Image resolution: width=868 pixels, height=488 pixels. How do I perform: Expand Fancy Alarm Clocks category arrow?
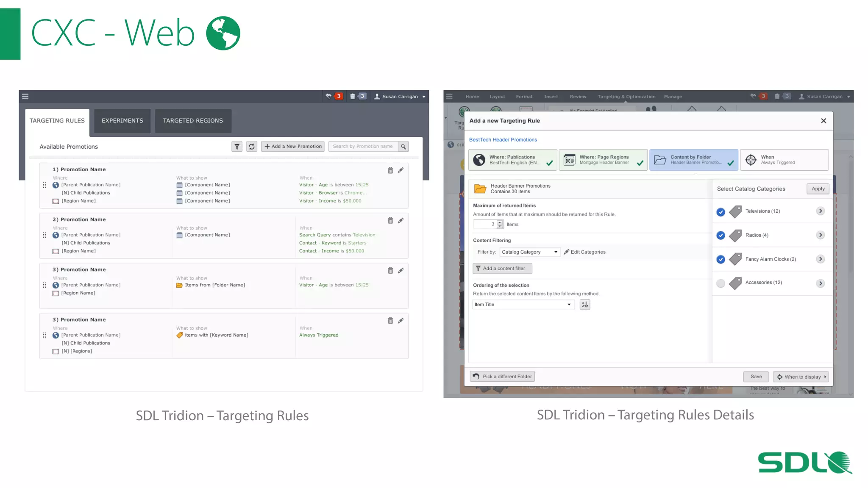pyautogui.click(x=821, y=259)
